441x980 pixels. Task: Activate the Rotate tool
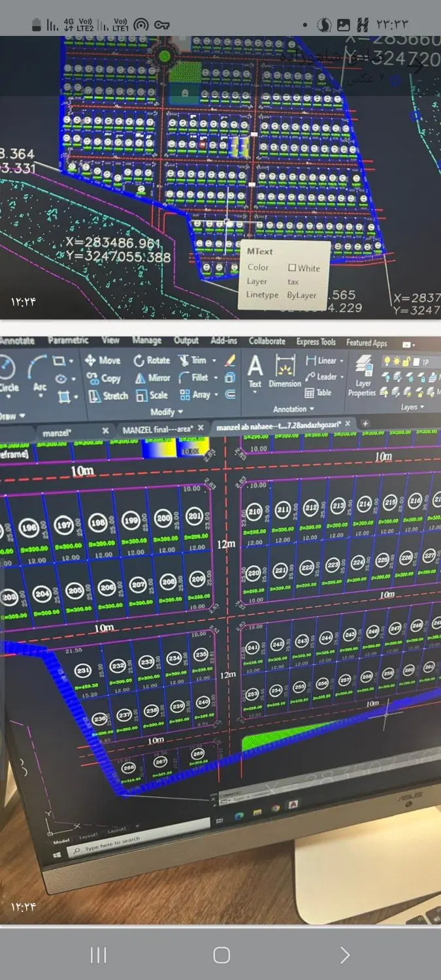pos(152,360)
